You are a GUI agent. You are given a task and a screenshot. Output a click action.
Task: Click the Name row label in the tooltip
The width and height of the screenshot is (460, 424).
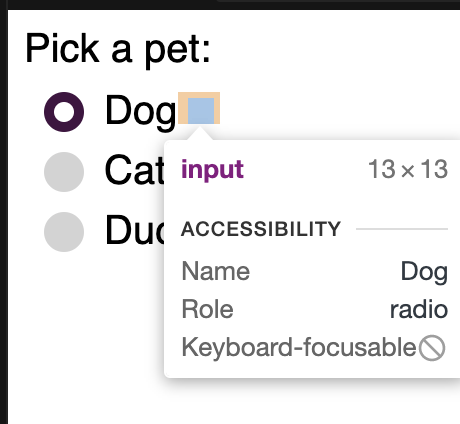click(x=216, y=271)
